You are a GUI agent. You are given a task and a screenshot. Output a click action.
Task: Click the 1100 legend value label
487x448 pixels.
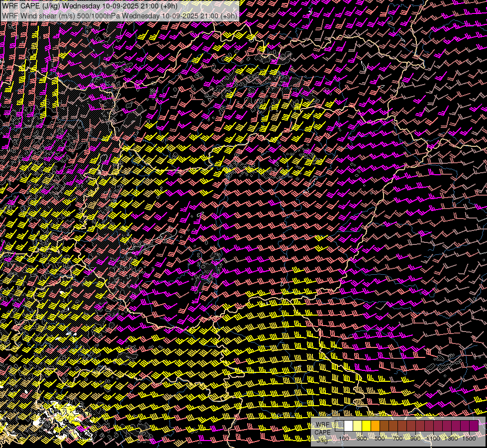coord(433,439)
